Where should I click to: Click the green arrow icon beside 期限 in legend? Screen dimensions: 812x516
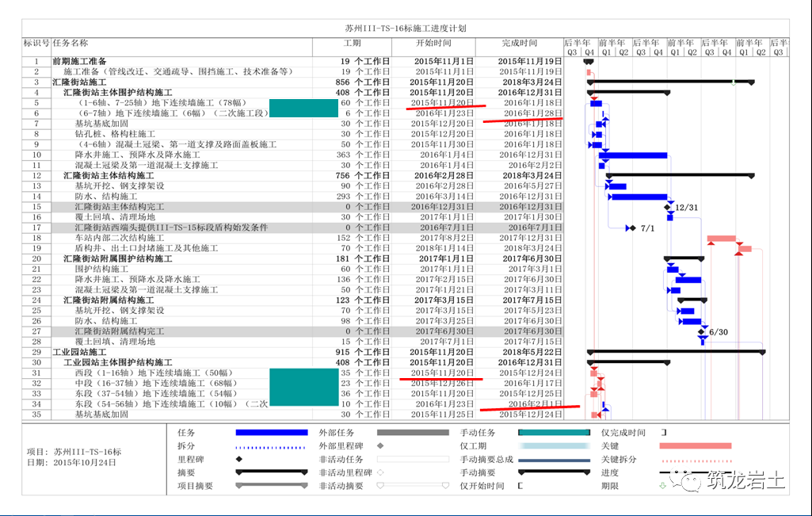coord(663,486)
